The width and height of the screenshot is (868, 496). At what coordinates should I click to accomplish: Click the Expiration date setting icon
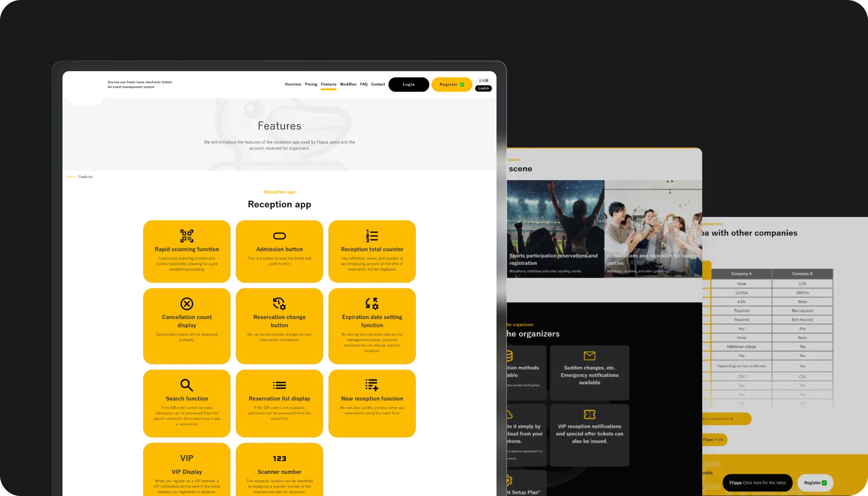[x=372, y=303]
